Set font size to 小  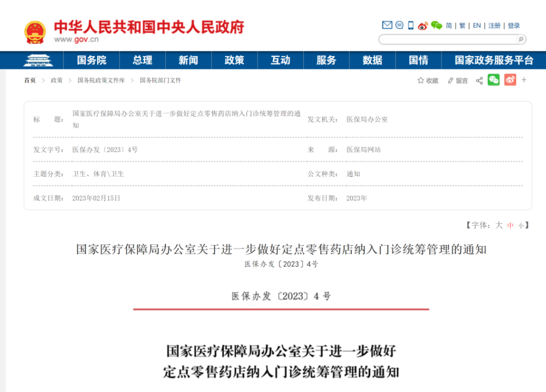(520, 225)
